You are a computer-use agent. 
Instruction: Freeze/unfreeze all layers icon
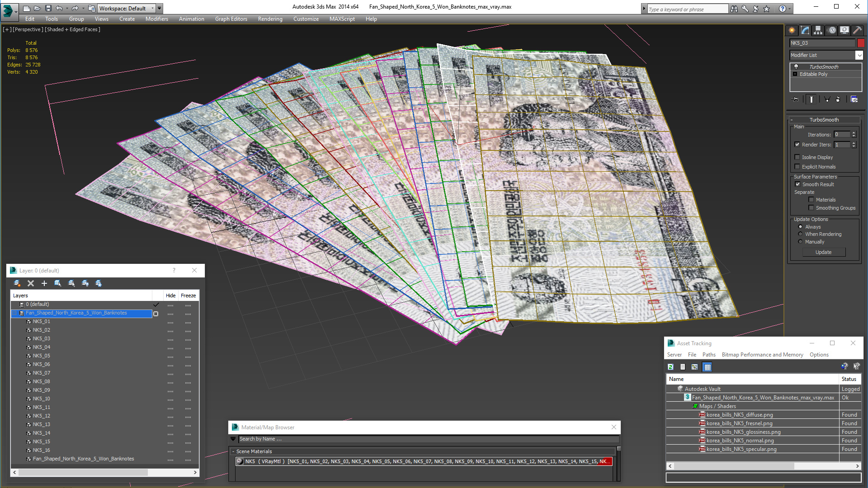click(x=99, y=283)
